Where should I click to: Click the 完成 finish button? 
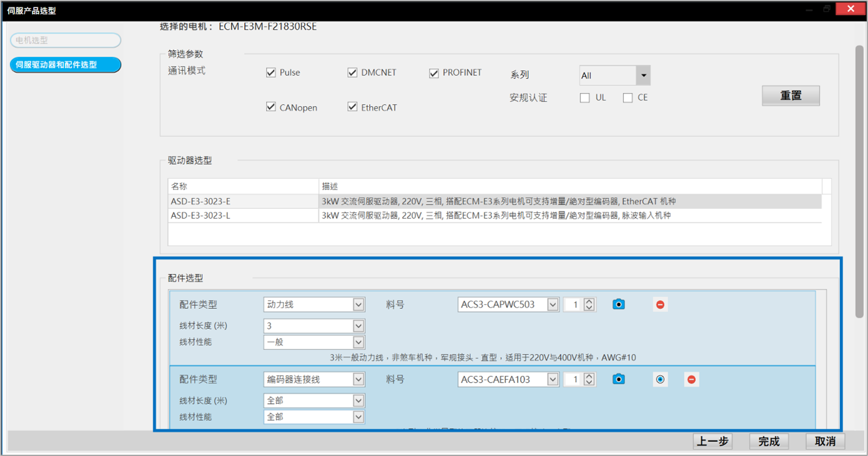769,441
